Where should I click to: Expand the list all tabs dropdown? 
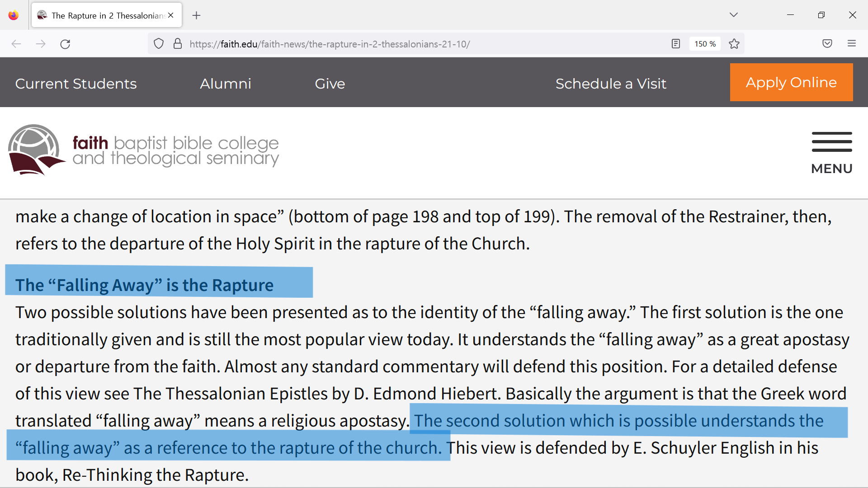click(734, 15)
